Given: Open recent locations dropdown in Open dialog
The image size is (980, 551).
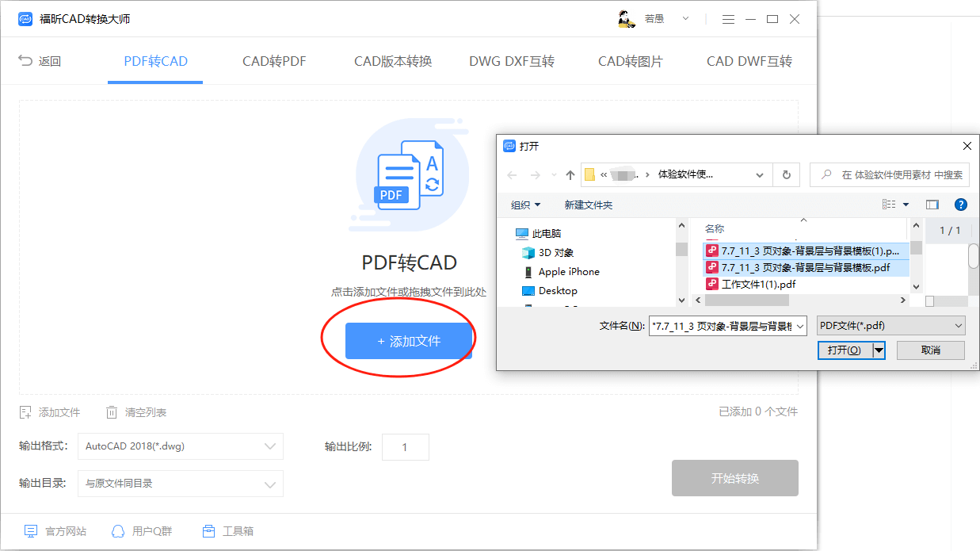Looking at the screenshot, I should (553, 175).
